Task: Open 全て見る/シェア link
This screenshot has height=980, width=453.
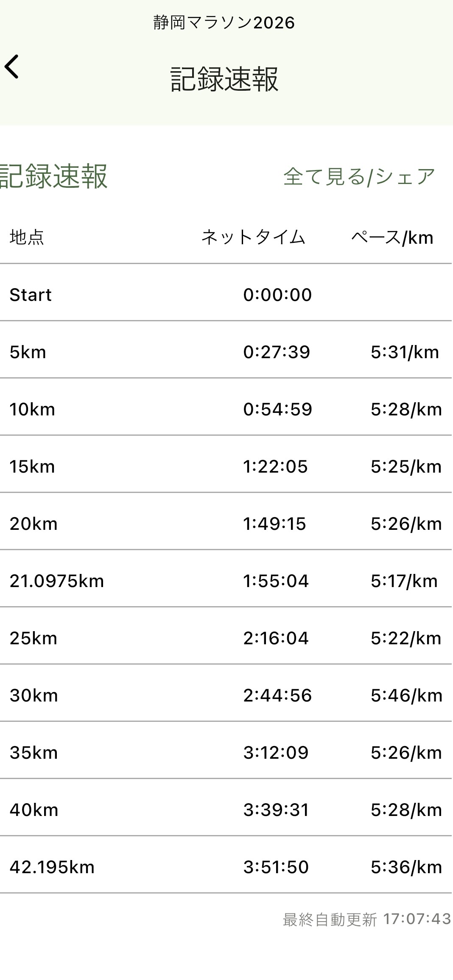Action: 359,177
